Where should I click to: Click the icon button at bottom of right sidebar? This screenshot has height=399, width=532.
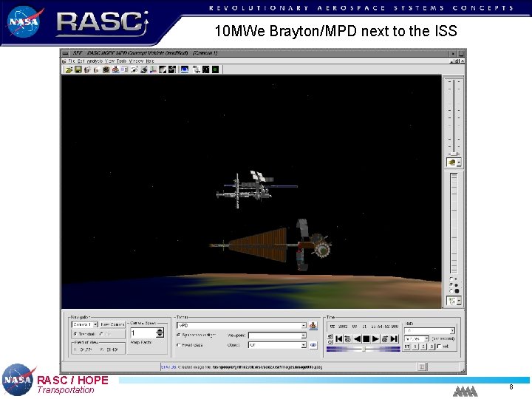(454, 301)
